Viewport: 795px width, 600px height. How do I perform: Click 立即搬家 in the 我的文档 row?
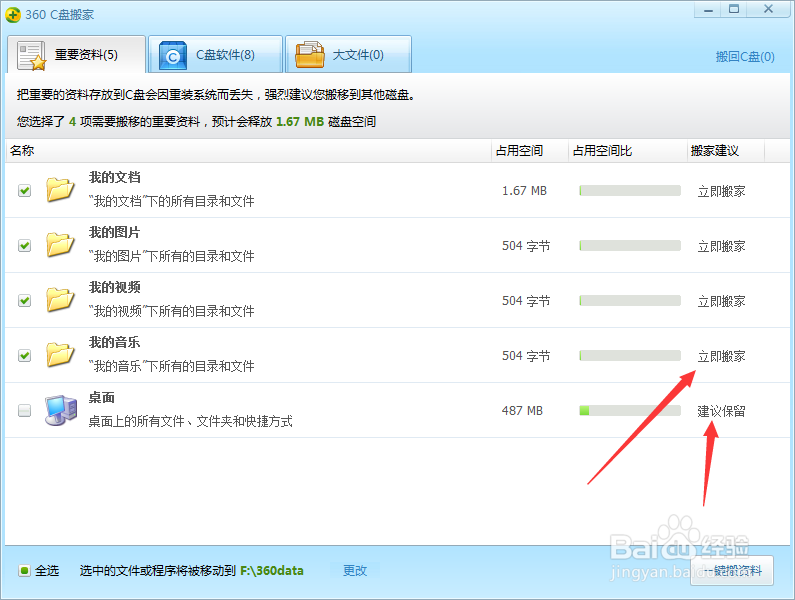click(721, 191)
